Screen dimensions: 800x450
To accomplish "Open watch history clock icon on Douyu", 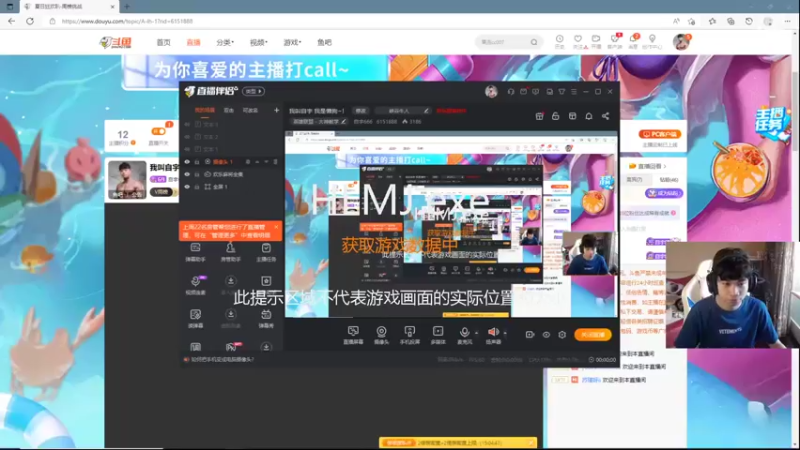I will pyautogui.click(x=560, y=41).
